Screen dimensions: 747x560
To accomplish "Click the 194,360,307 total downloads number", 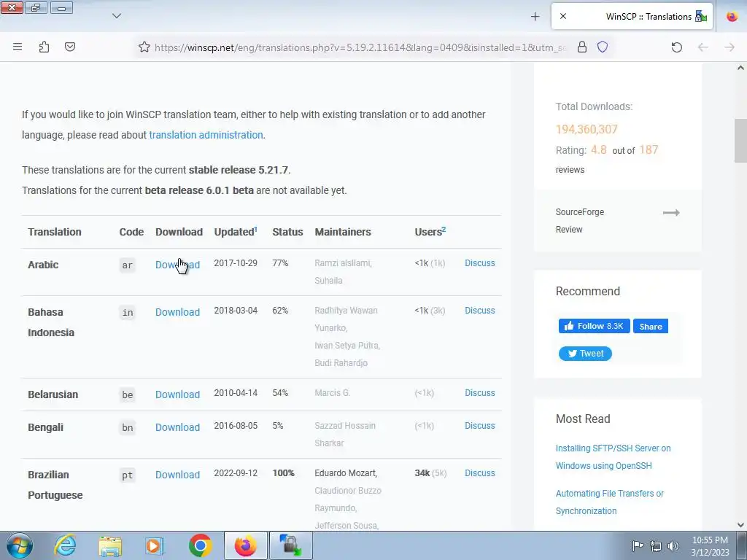I will (587, 129).
